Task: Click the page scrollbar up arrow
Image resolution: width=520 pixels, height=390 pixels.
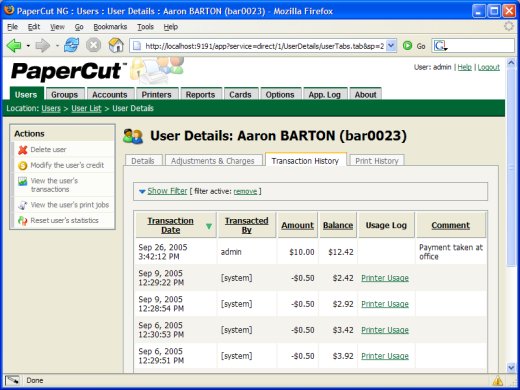Action: [x=511, y=62]
